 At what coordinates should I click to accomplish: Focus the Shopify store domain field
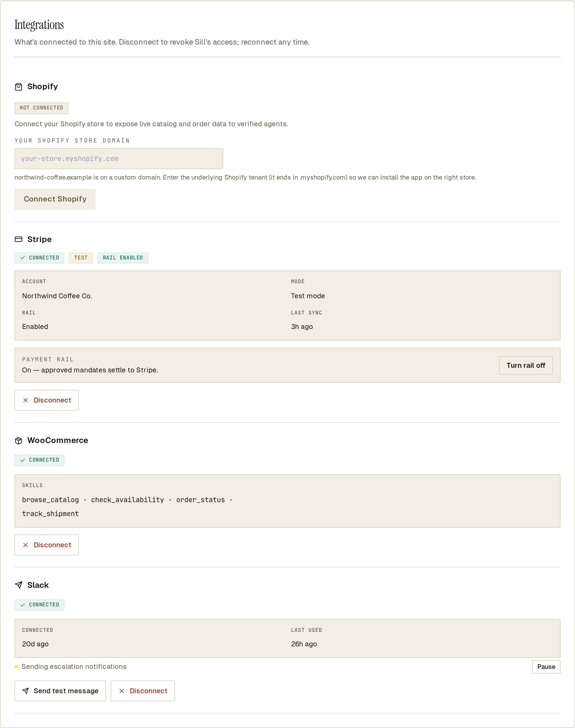(119, 159)
